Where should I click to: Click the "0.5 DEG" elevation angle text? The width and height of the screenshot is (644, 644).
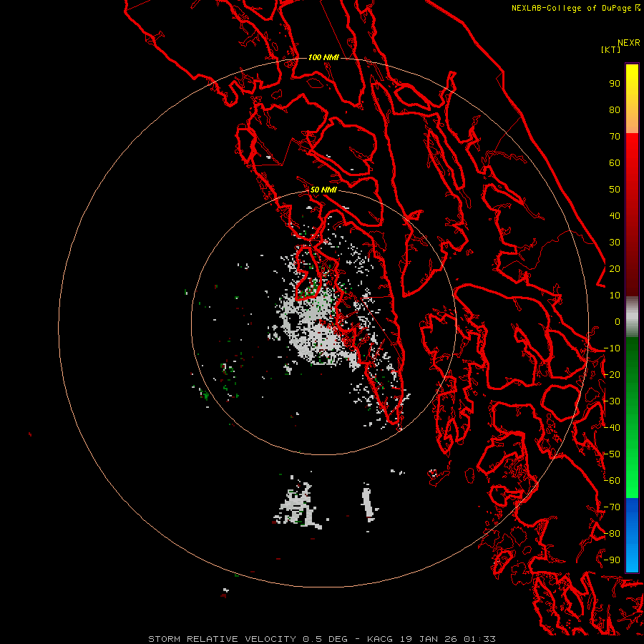pos(326,639)
